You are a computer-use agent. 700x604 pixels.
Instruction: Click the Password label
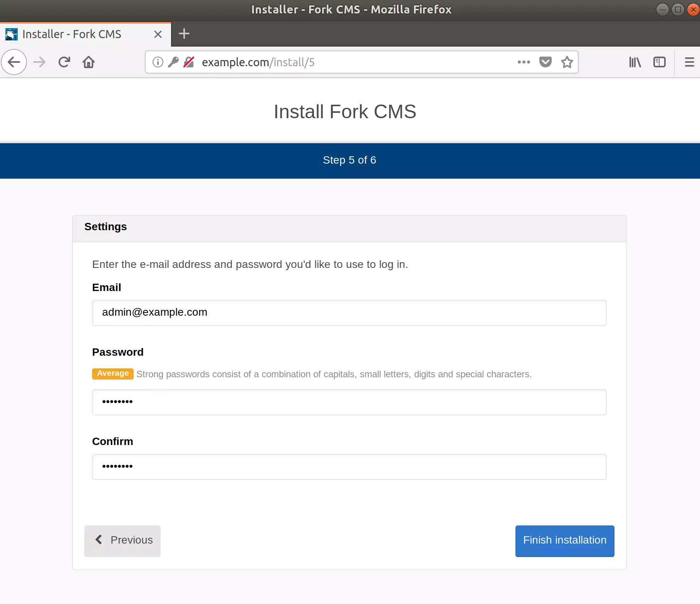tap(118, 352)
